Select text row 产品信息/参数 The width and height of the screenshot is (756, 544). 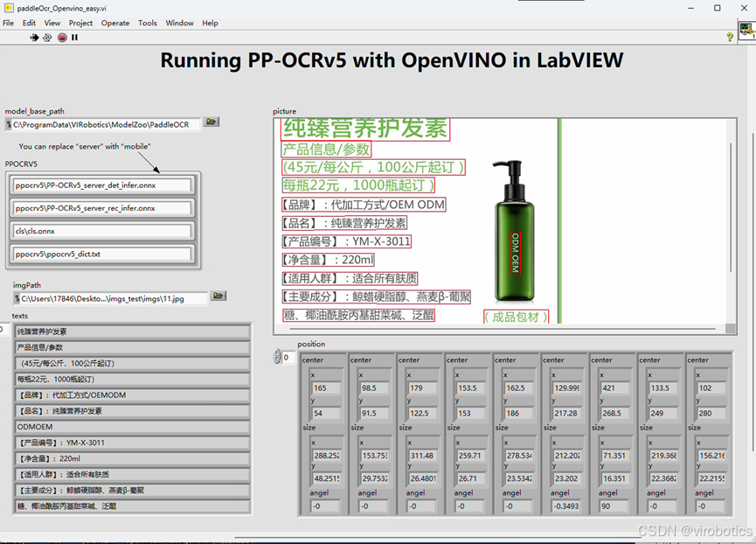[133, 347]
